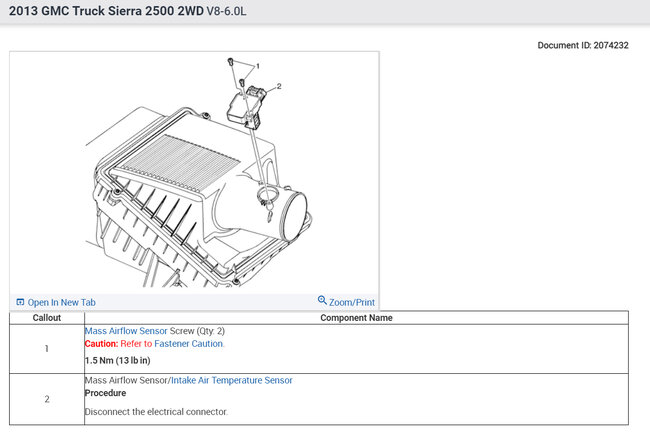
Task: Select the bold Procedure heading
Action: point(105,393)
